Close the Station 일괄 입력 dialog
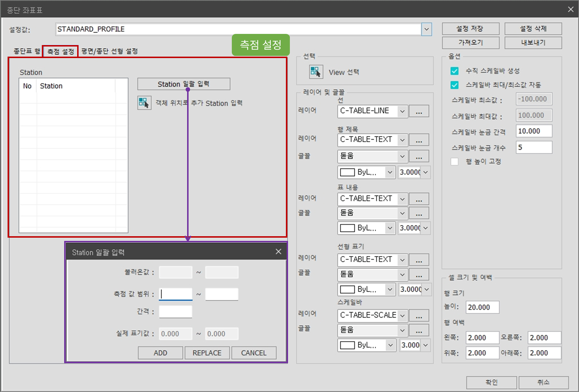Screen dimensions: 579x392 [278, 252]
